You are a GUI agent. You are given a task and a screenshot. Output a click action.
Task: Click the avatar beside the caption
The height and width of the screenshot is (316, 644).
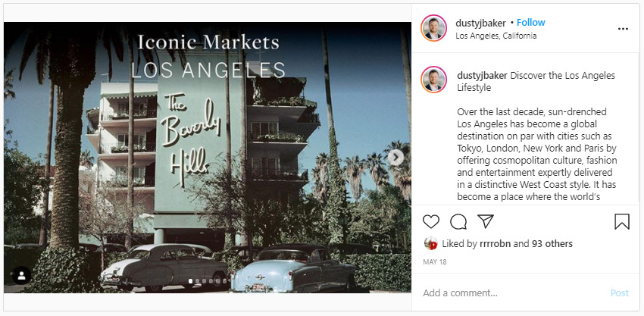(x=434, y=80)
